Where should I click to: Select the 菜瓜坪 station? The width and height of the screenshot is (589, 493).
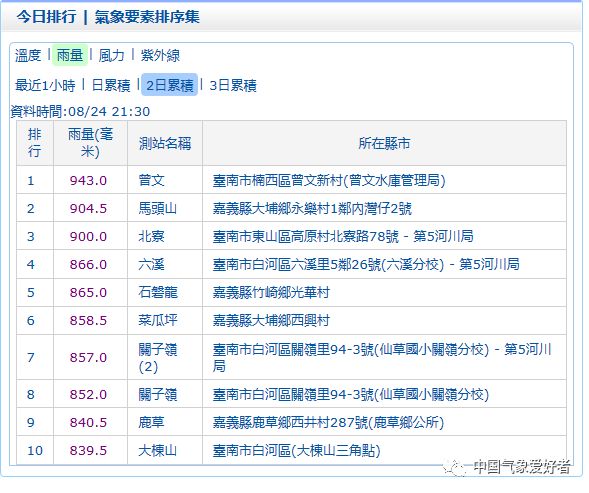[157, 321]
